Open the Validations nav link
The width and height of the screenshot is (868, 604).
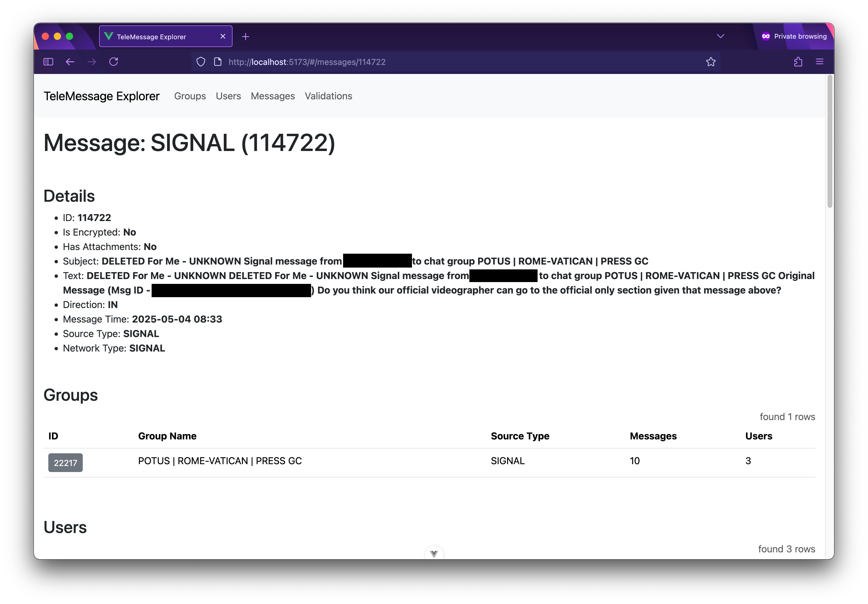click(328, 96)
